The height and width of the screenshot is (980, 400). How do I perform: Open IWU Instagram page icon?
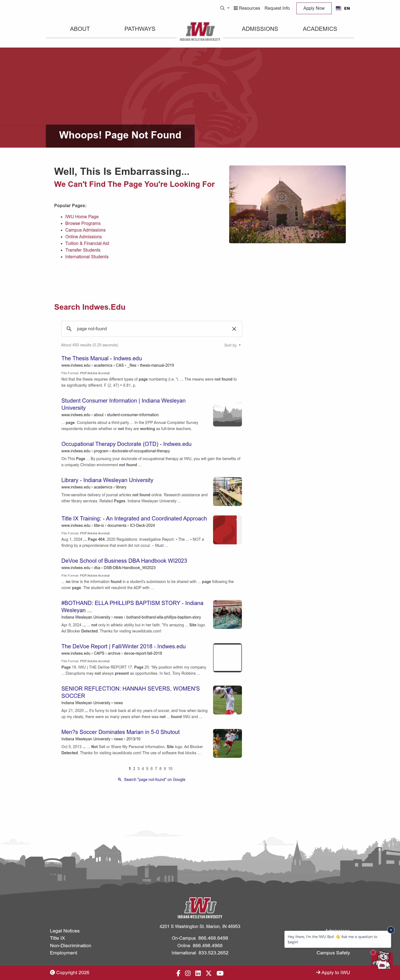[x=188, y=973]
